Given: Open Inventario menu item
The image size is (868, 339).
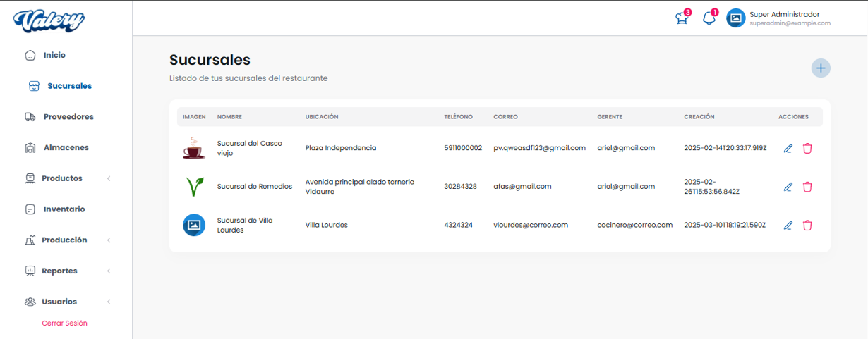Looking at the screenshot, I should coord(64,209).
